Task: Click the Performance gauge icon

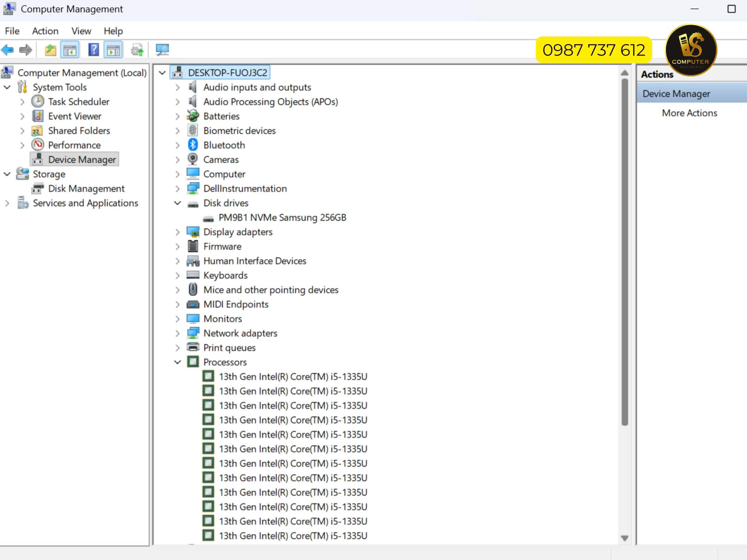Action: (37, 145)
